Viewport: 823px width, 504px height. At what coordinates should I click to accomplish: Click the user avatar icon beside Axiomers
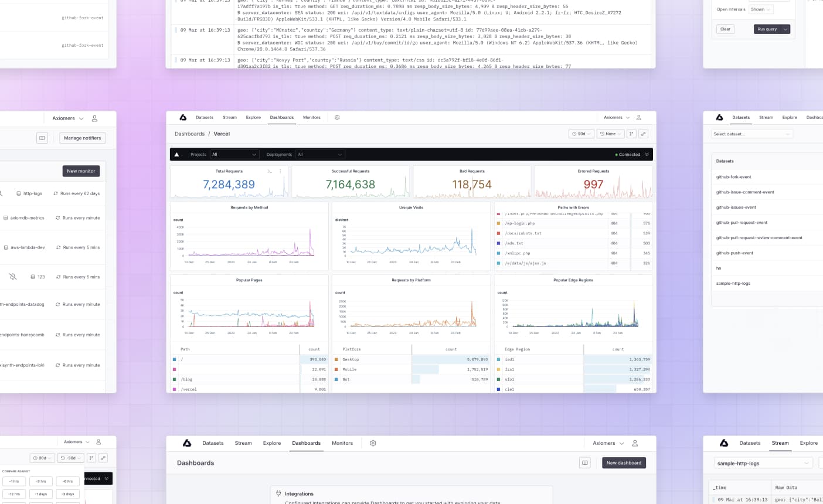(638, 117)
